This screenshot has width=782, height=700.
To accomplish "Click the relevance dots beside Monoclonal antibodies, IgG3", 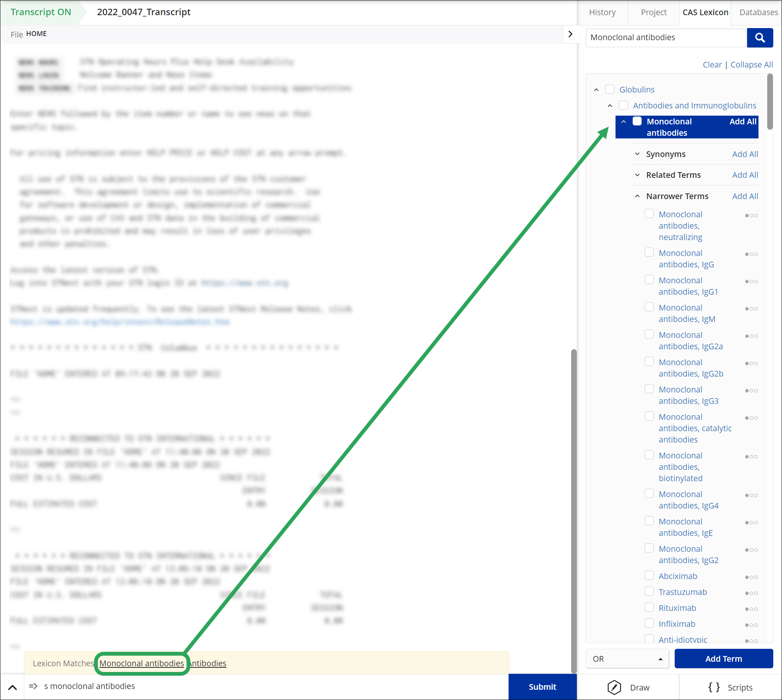I will point(751,391).
